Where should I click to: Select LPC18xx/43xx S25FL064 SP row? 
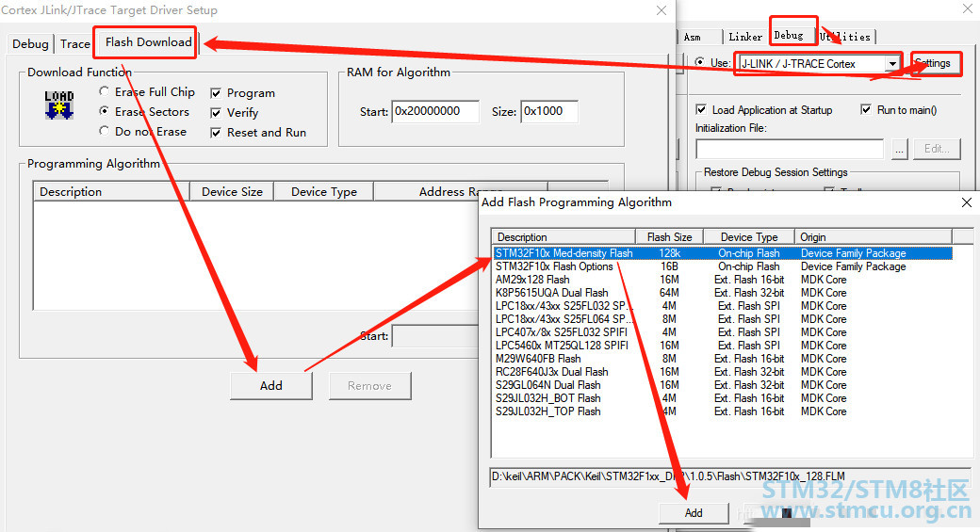(723, 318)
